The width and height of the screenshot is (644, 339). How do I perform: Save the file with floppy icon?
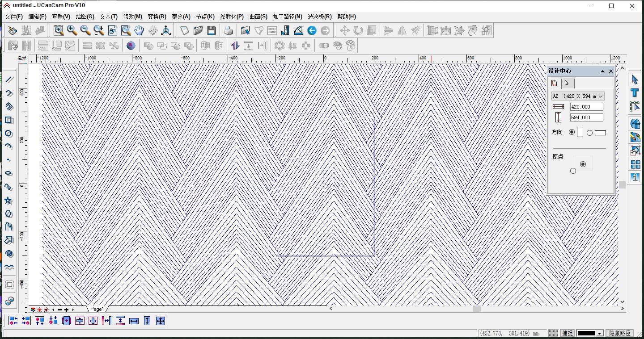pyautogui.click(x=212, y=30)
